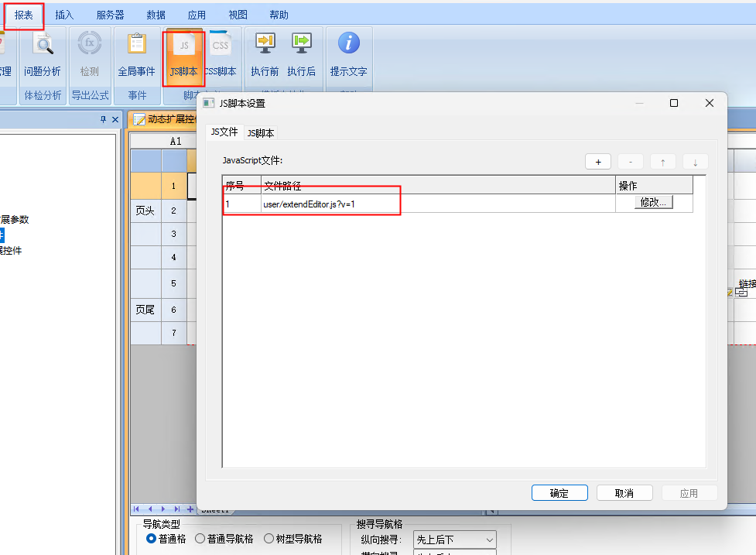Select the 普通格 radio button

tap(152, 539)
